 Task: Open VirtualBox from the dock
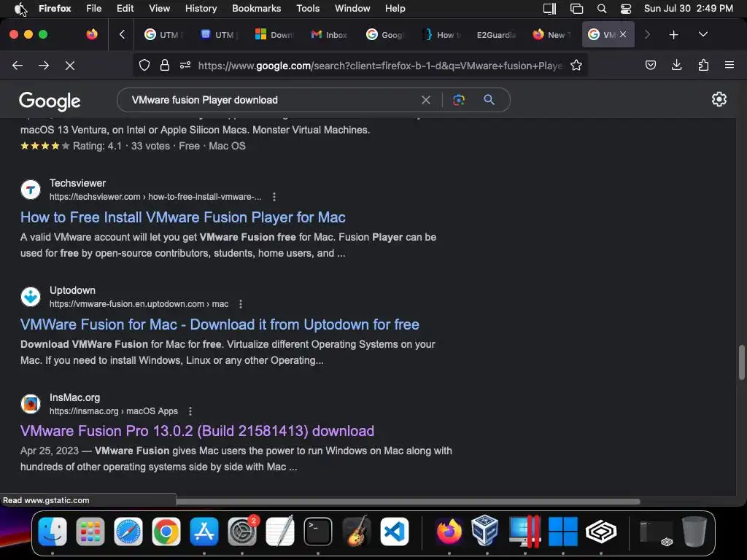(x=485, y=531)
